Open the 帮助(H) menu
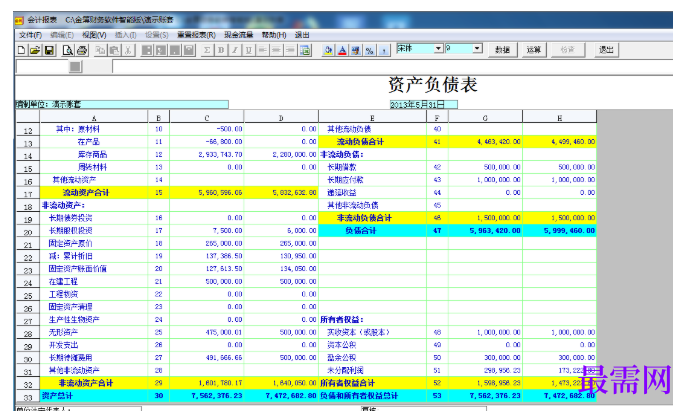 (x=274, y=35)
